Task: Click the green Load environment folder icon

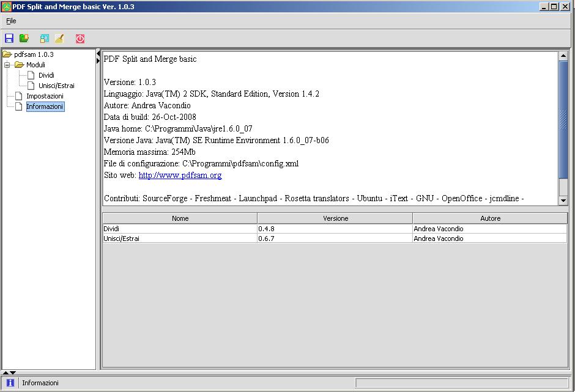Action: [x=24, y=39]
